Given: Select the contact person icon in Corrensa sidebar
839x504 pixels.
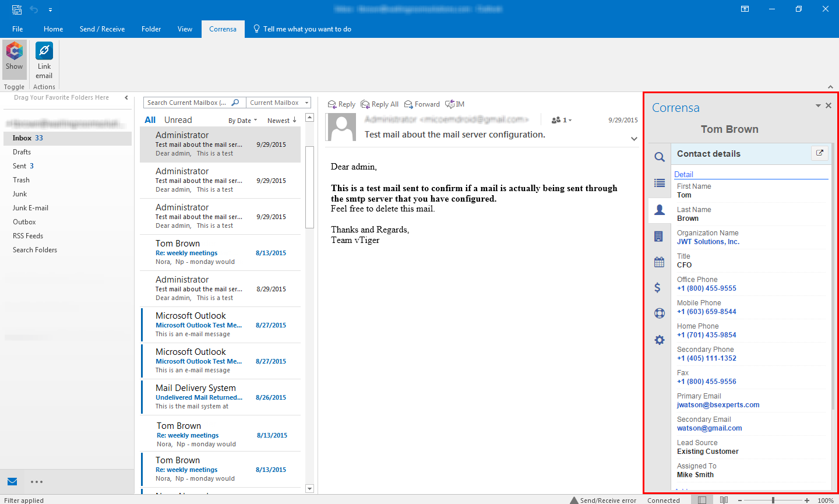Looking at the screenshot, I should coord(659,210).
